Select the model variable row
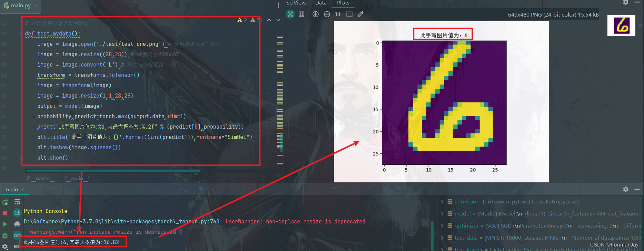The image size is (644, 251). pos(539,214)
